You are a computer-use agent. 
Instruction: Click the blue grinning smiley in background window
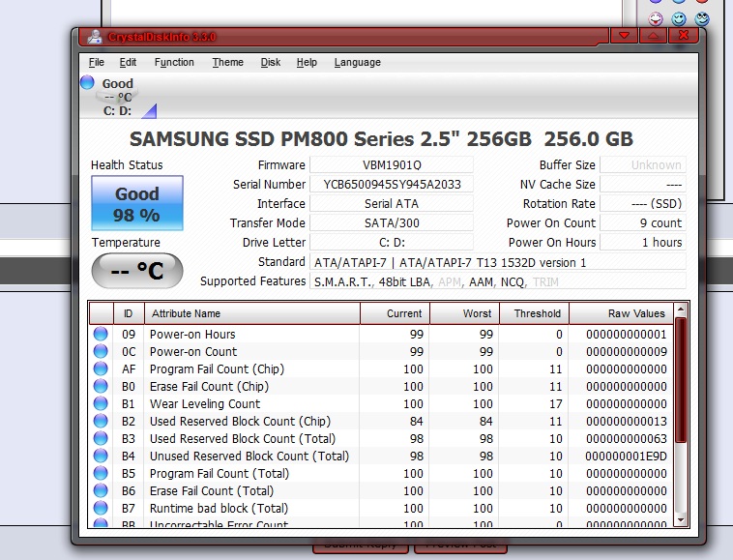tap(679, 18)
